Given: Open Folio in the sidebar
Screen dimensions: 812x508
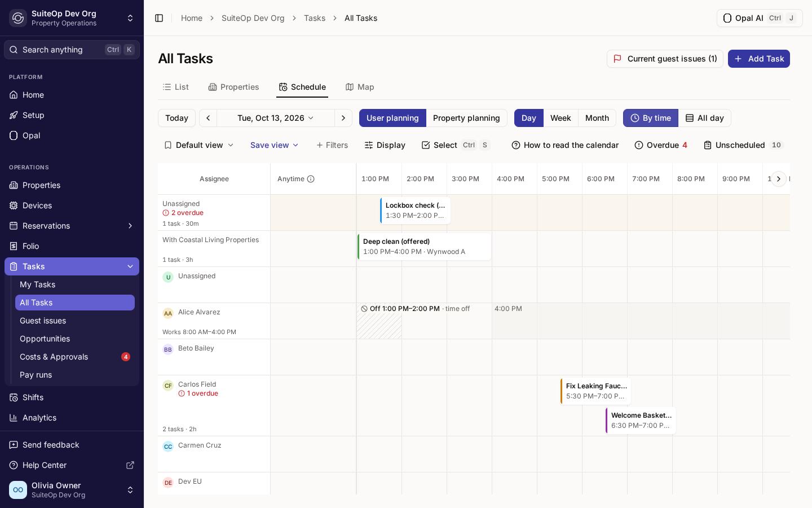Looking at the screenshot, I should click(x=72, y=246).
